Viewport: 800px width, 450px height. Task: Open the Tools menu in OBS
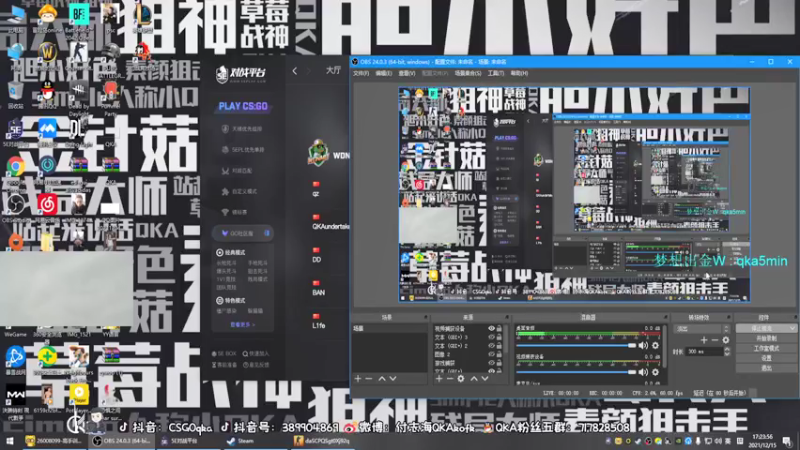(495, 73)
